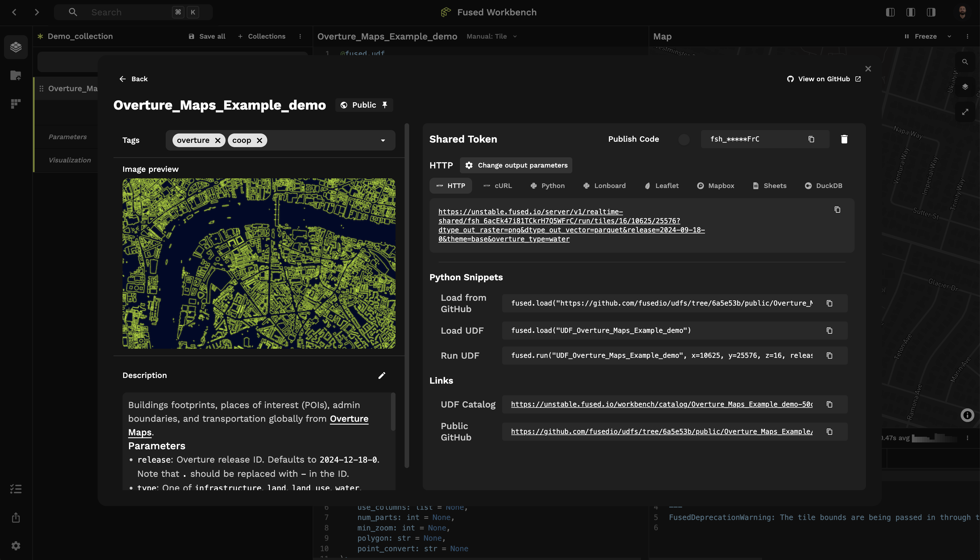Click the Back button

click(x=133, y=79)
